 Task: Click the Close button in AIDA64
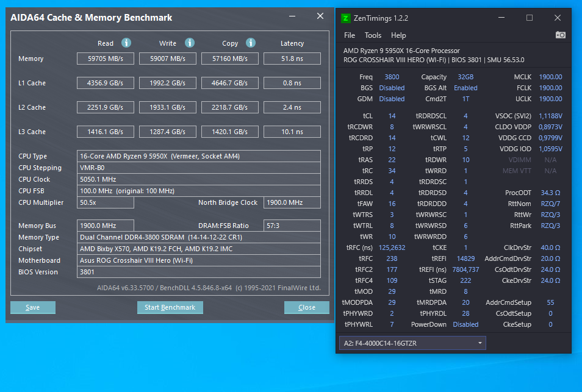coord(307,307)
